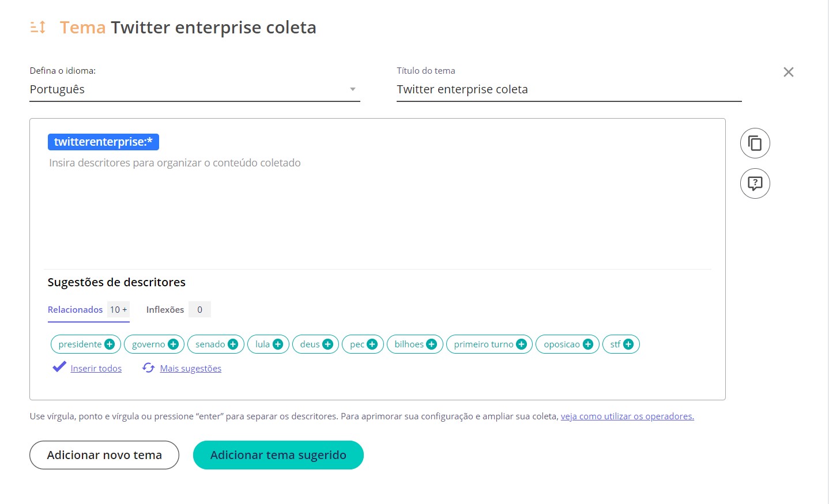829x504 pixels.
Task: Click the sort order icon beside Tema
Action: [38, 27]
